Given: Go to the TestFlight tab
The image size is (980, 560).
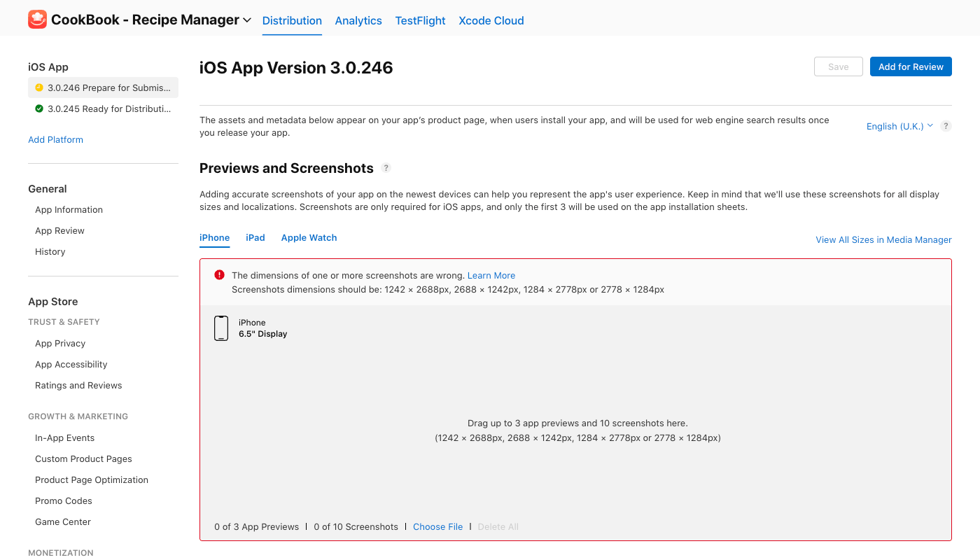Looking at the screenshot, I should (x=420, y=20).
